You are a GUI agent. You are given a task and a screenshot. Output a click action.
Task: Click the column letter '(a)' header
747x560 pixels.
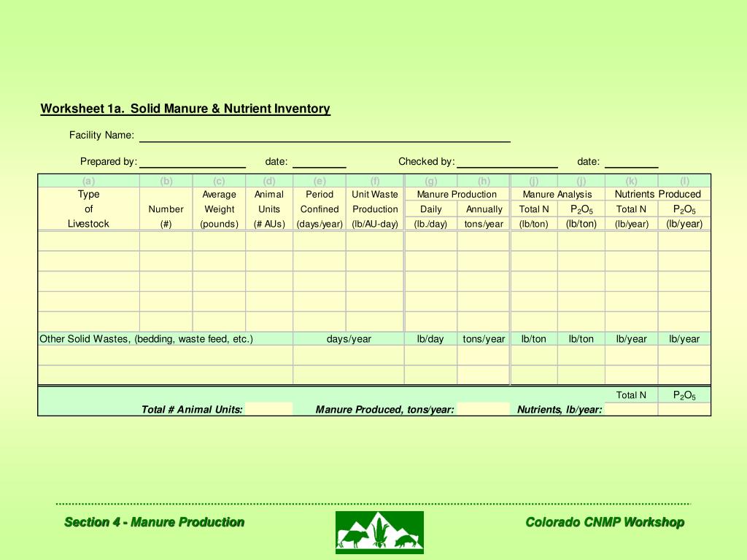[x=88, y=181]
